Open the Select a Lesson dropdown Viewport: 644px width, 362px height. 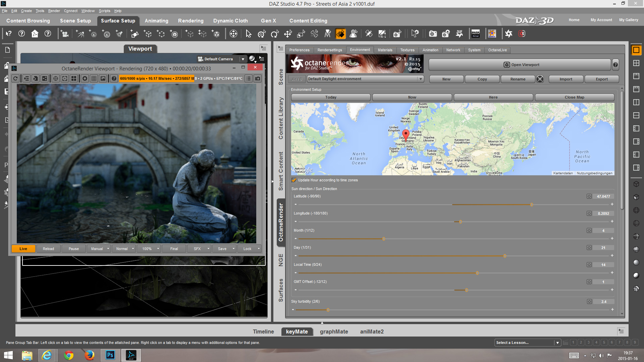557,343
